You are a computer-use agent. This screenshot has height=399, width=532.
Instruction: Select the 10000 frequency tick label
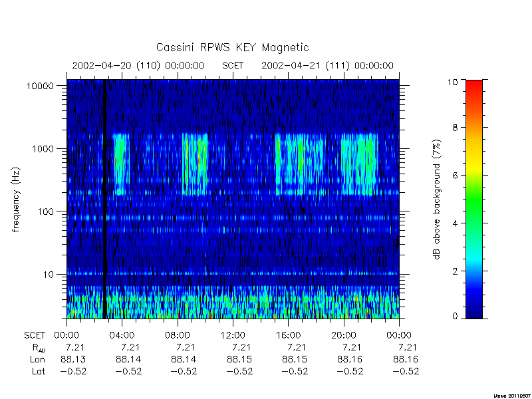(40, 86)
